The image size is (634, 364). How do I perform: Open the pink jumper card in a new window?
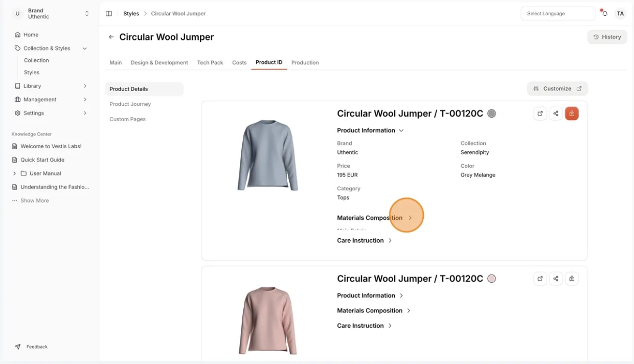[540, 279]
